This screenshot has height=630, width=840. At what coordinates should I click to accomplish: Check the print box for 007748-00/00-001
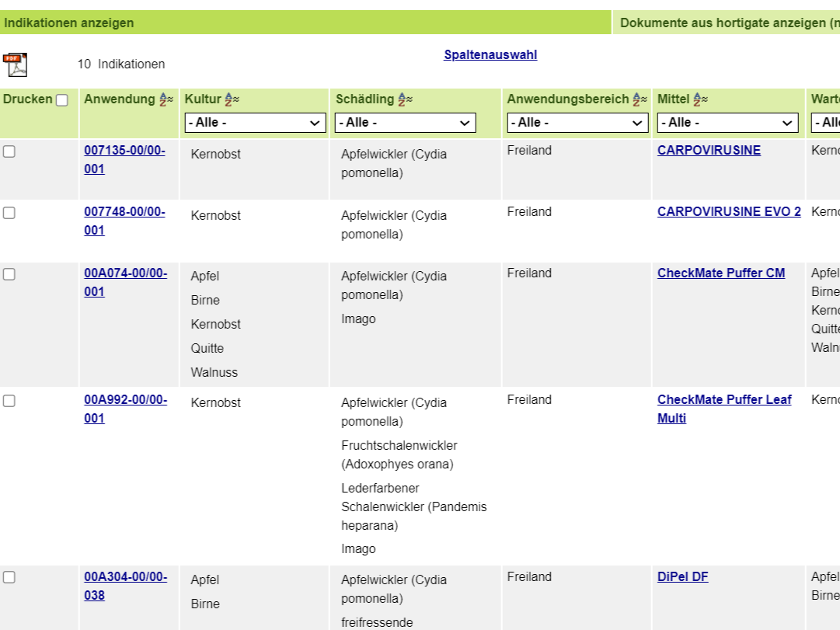pos(9,213)
